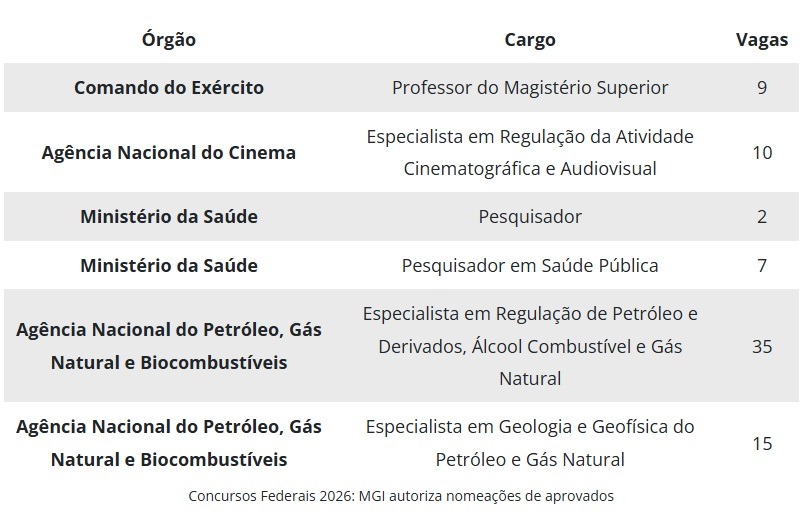The width and height of the screenshot is (806, 531).
Task: Select the Pesquisador em Saúde Pública cell
Action: (530, 265)
